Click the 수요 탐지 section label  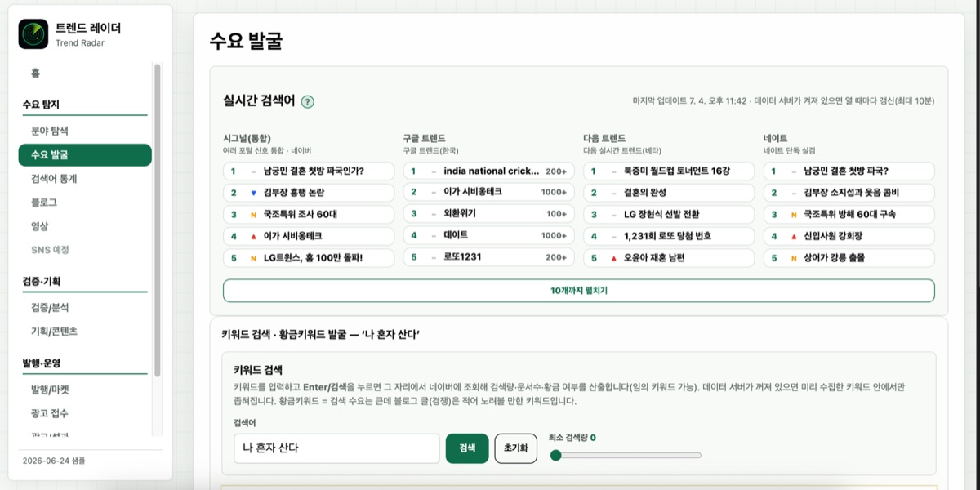(x=41, y=105)
